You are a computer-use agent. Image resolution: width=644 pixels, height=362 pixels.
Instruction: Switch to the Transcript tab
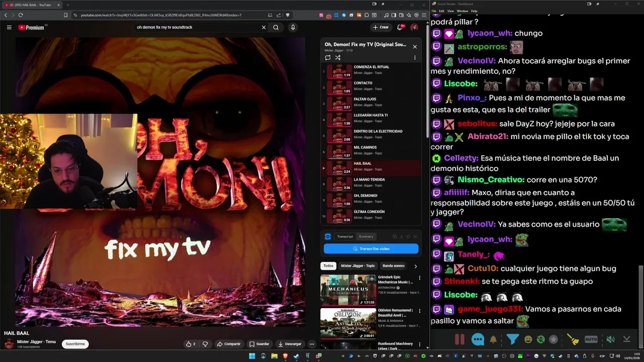click(345, 237)
